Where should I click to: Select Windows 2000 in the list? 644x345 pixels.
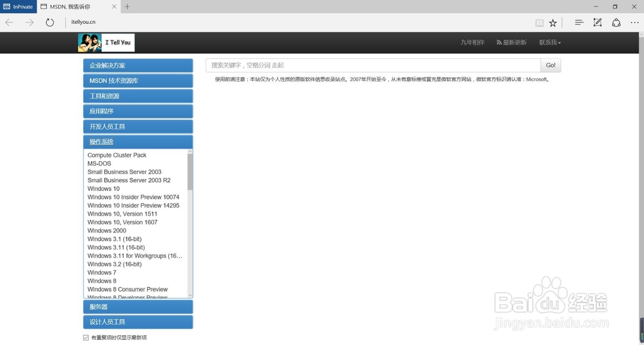pyautogui.click(x=107, y=230)
